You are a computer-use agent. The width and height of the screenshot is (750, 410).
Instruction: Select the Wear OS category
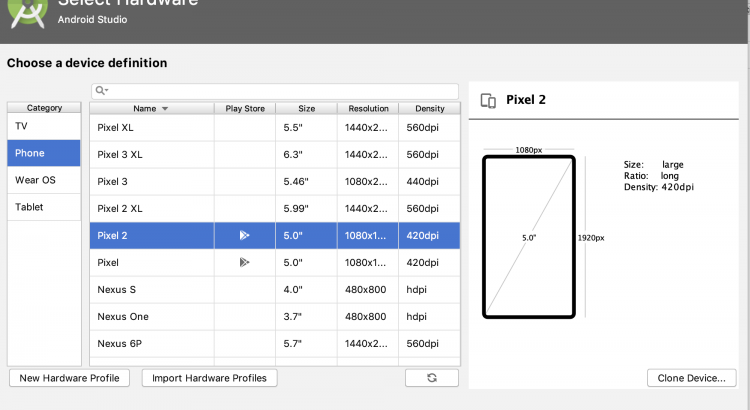coord(44,180)
